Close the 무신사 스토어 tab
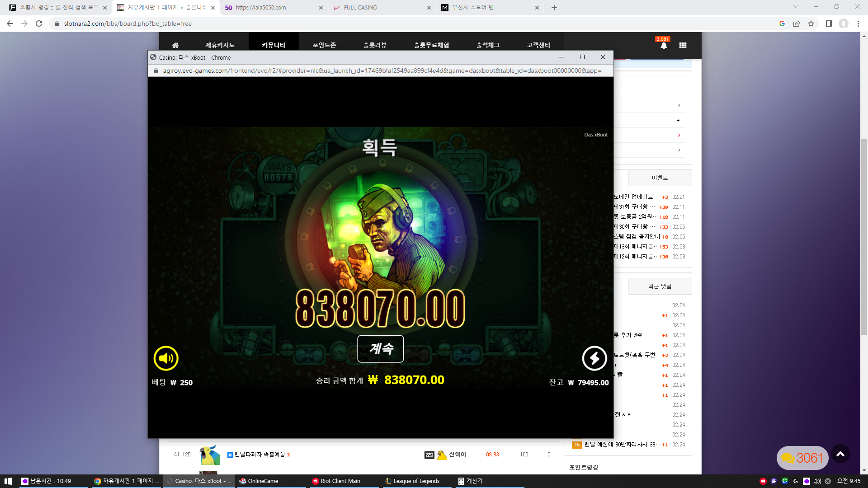 (x=537, y=8)
